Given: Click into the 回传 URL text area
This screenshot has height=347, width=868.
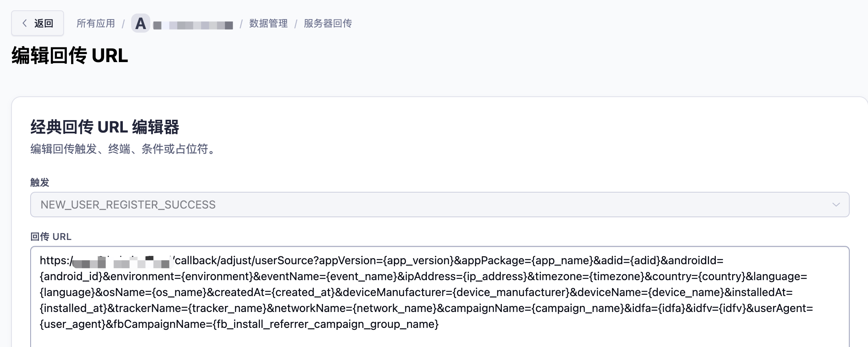Looking at the screenshot, I should (x=440, y=296).
